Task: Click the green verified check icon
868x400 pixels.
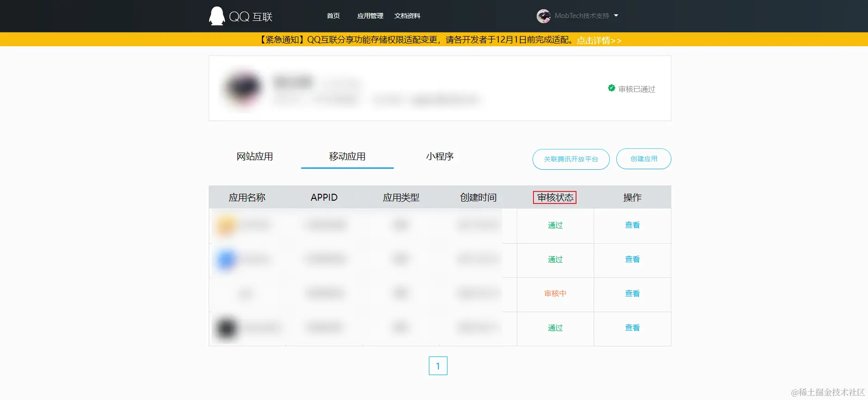Action: [x=611, y=88]
